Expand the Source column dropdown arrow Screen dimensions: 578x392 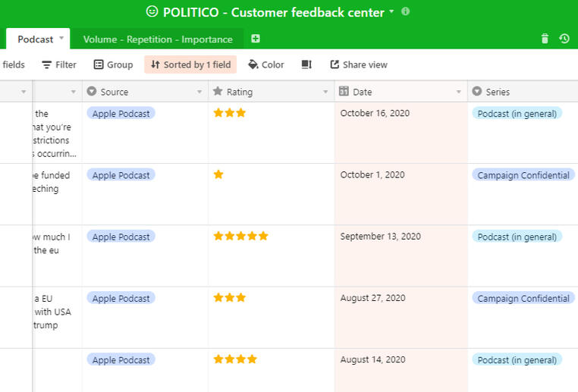(199, 92)
